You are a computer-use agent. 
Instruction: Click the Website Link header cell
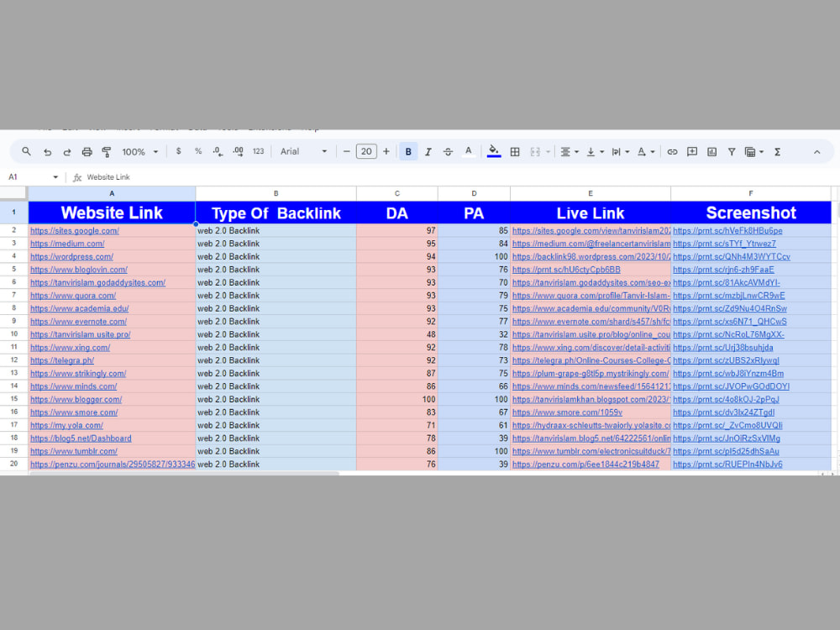click(112, 213)
